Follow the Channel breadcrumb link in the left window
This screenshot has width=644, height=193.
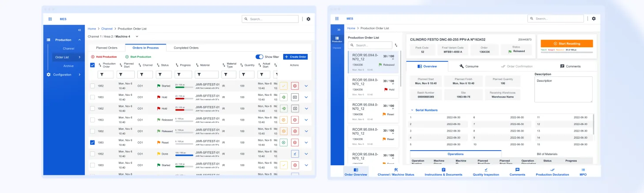click(x=107, y=29)
